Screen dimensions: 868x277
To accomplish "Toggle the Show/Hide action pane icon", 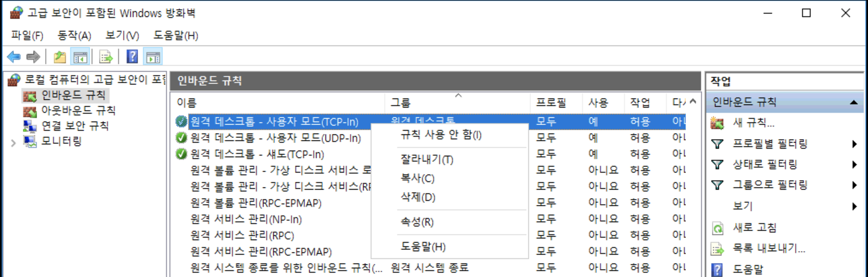I will tap(153, 57).
